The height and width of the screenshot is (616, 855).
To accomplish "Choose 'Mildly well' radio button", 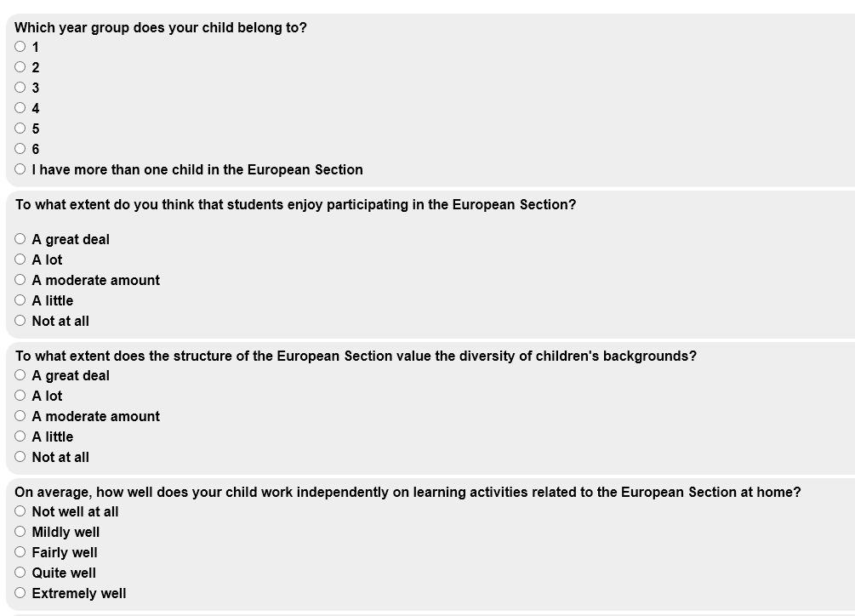I will [x=20, y=532].
